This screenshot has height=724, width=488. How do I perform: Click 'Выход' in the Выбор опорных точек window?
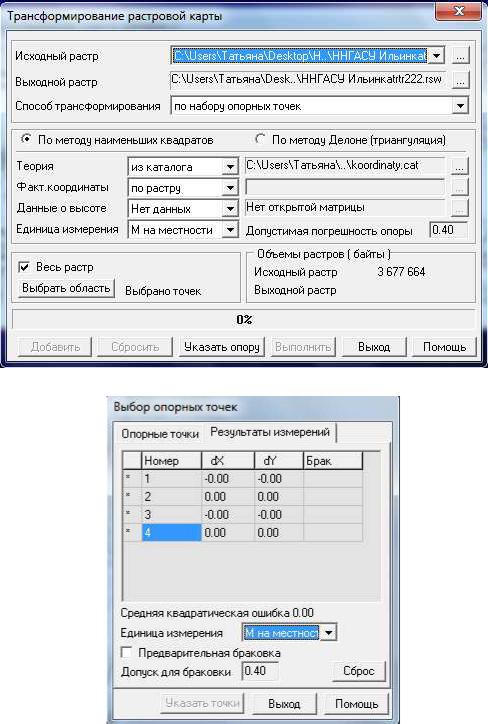pos(284,704)
